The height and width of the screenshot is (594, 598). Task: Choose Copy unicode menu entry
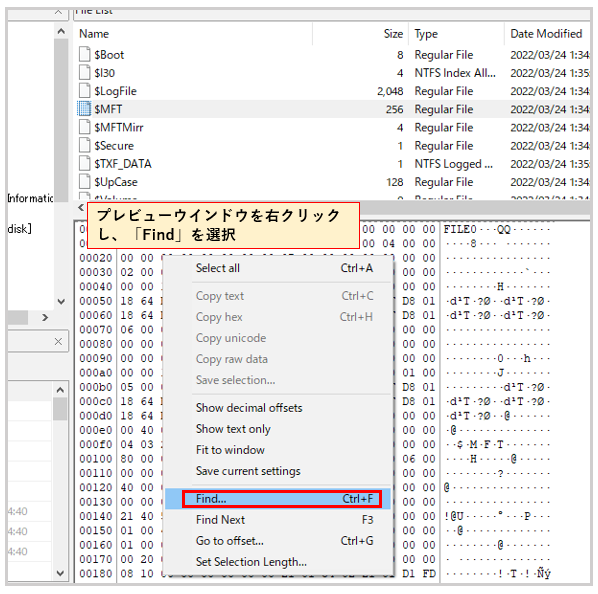pos(278,338)
